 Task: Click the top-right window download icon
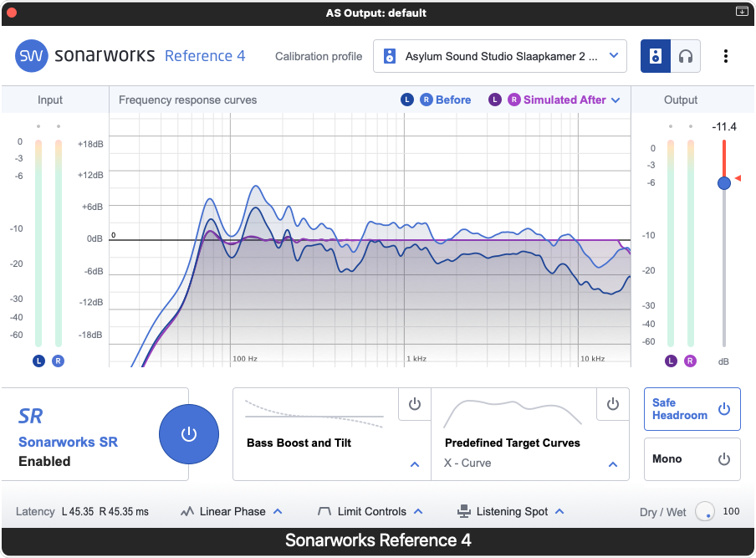pos(742,11)
